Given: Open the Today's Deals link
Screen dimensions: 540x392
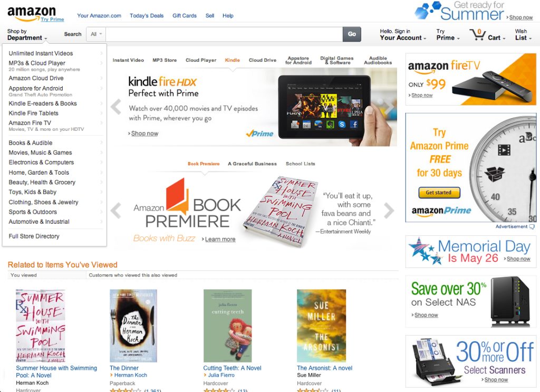Looking at the screenshot, I should 147,16.
